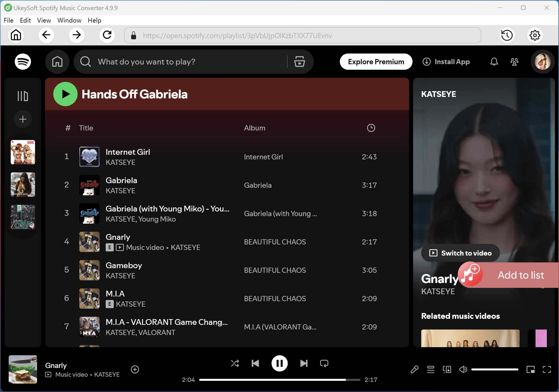Collapse the Your Library sidebar
Viewport: 559px width, 392px height.
(x=23, y=95)
